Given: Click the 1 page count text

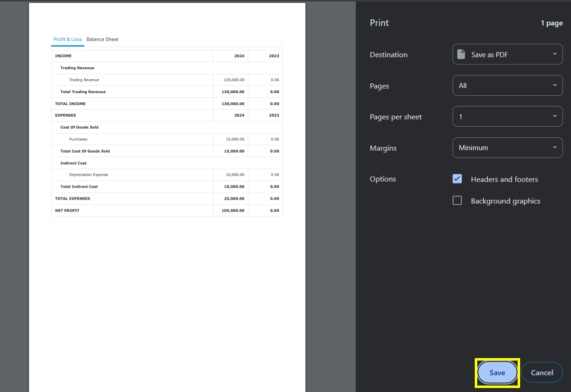Looking at the screenshot, I should 552,23.
